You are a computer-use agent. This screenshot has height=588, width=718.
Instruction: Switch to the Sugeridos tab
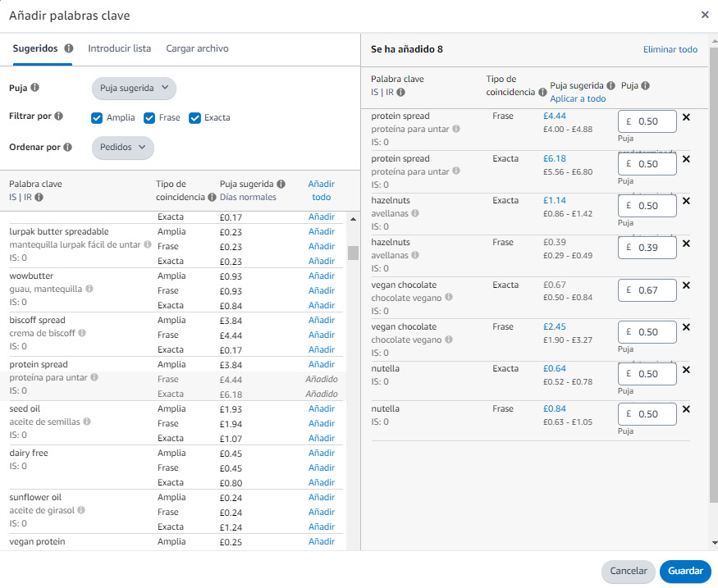[x=35, y=48]
